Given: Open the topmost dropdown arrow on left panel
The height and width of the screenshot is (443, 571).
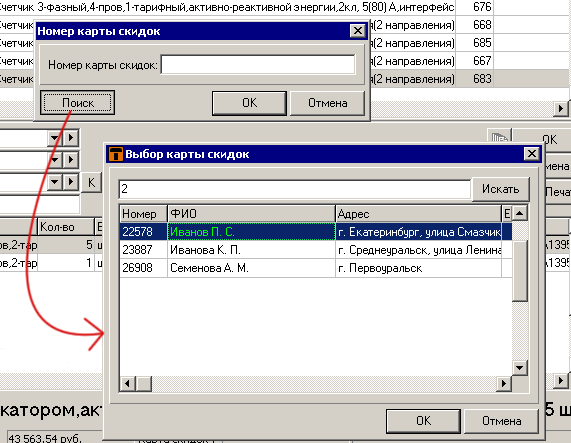Looking at the screenshot, I should pyautogui.click(x=55, y=138).
